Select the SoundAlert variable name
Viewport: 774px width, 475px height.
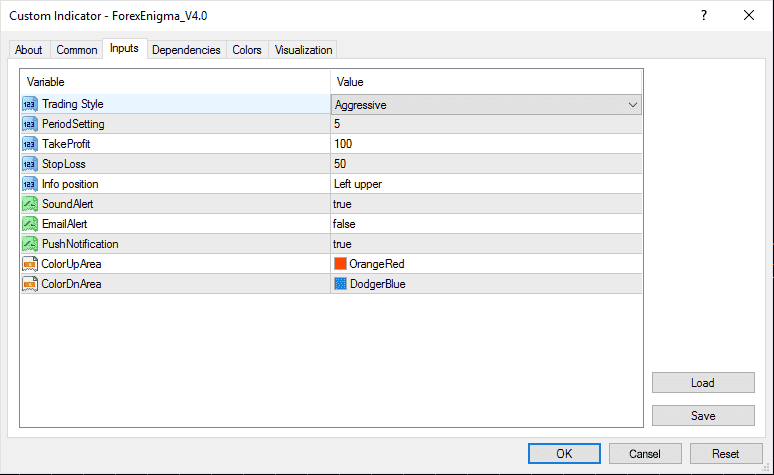point(68,204)
